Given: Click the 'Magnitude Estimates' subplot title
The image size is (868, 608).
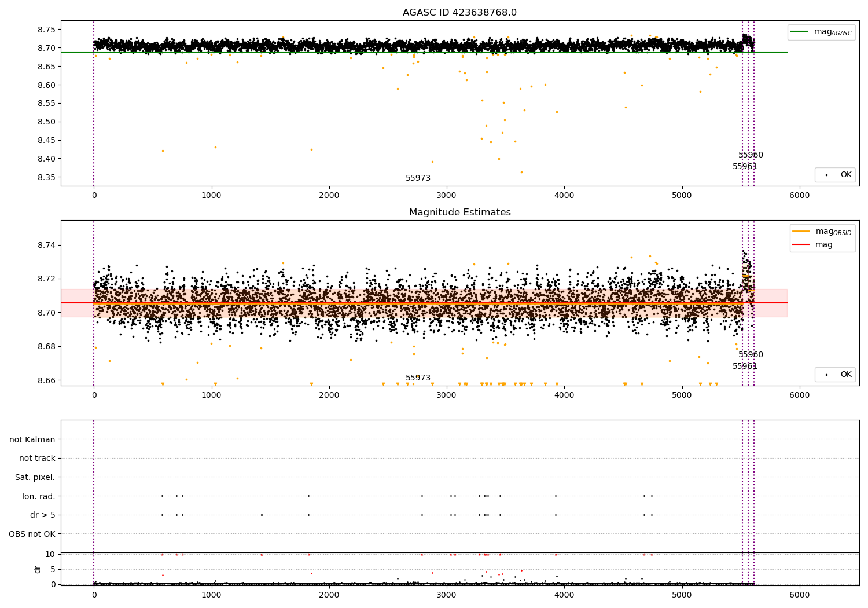Looking at the screenshot, I should tap(460, 213).
